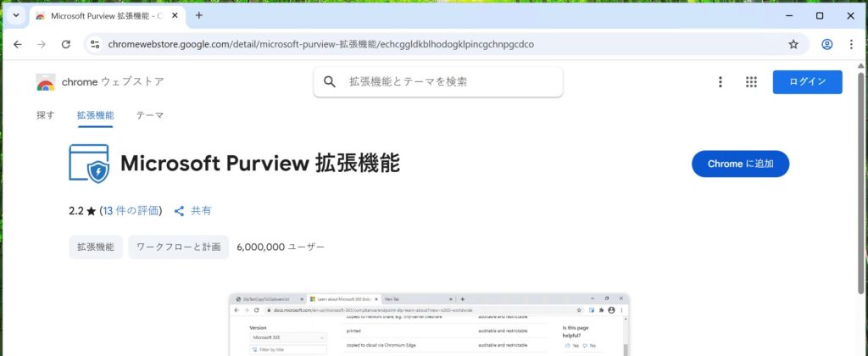The image size is (868, 356).
Task: Minimize the Chrome window
Action: (789, 16)
